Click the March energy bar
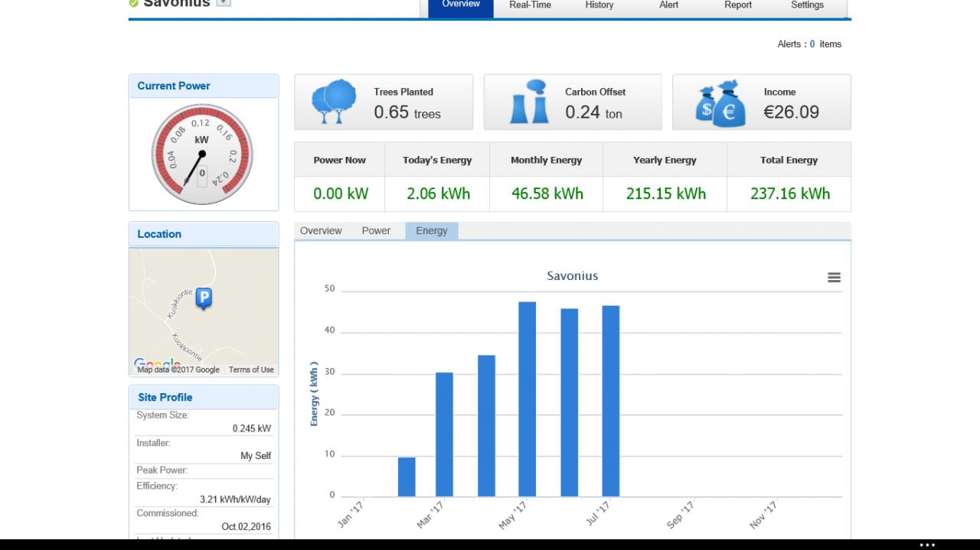The image size is (980, 550). coord(444,434)
